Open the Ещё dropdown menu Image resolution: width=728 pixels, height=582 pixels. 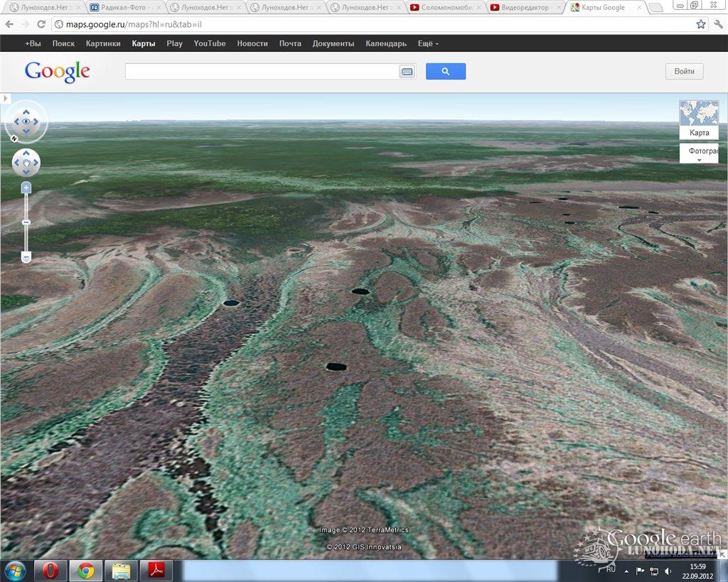pyautogui.click(x=428, y=43)
